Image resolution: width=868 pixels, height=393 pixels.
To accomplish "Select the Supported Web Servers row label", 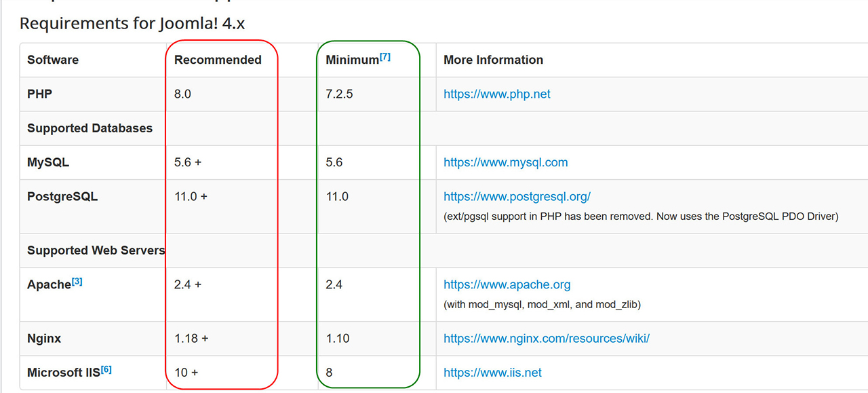I will (95, 250).
